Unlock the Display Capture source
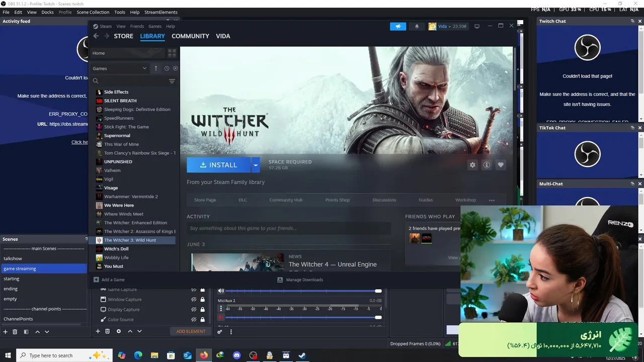 click(x=202, y=310)
